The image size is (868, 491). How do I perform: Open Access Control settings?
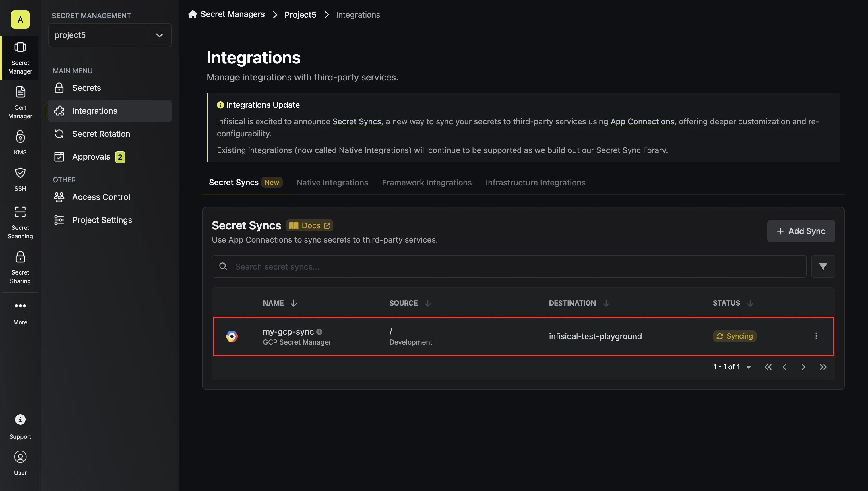click(x=110, y=197)
